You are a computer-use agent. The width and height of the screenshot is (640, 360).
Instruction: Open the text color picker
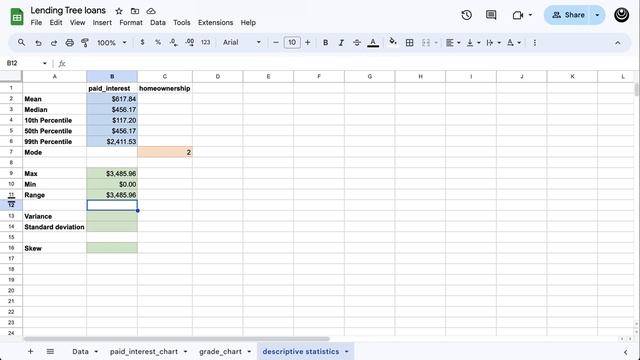point(373,42)
